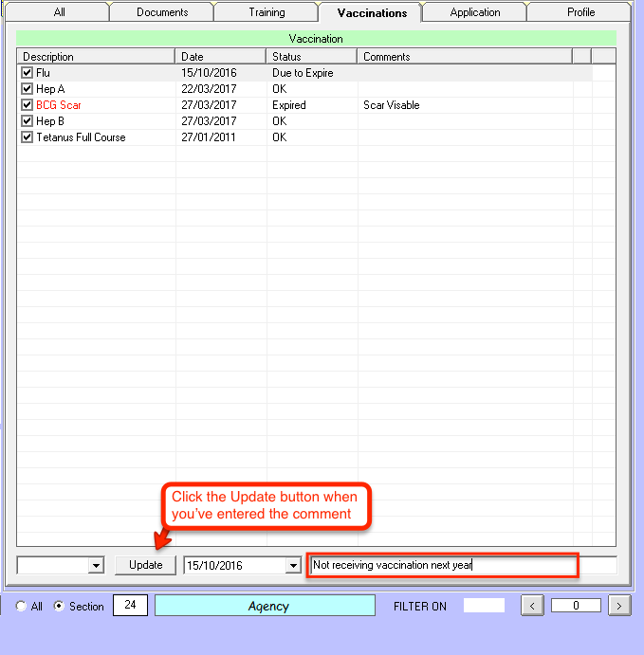Expand the 15/10/2016 date dropdown
Screen dimensions: 644x655
tap(291, 566)
